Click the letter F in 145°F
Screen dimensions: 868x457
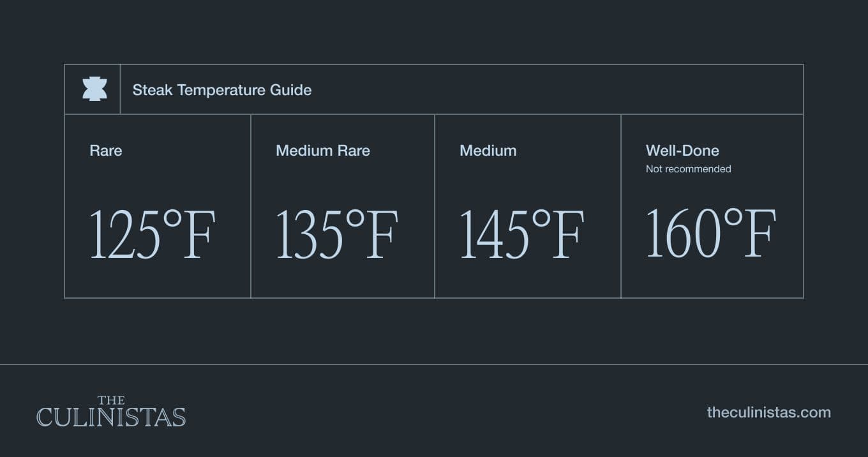tap(567, 234)
